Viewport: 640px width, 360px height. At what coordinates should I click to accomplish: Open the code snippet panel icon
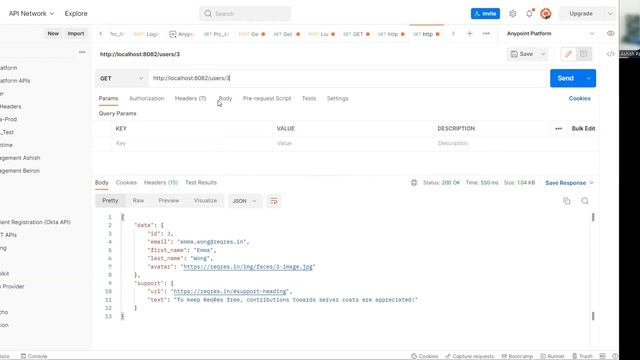611,54
